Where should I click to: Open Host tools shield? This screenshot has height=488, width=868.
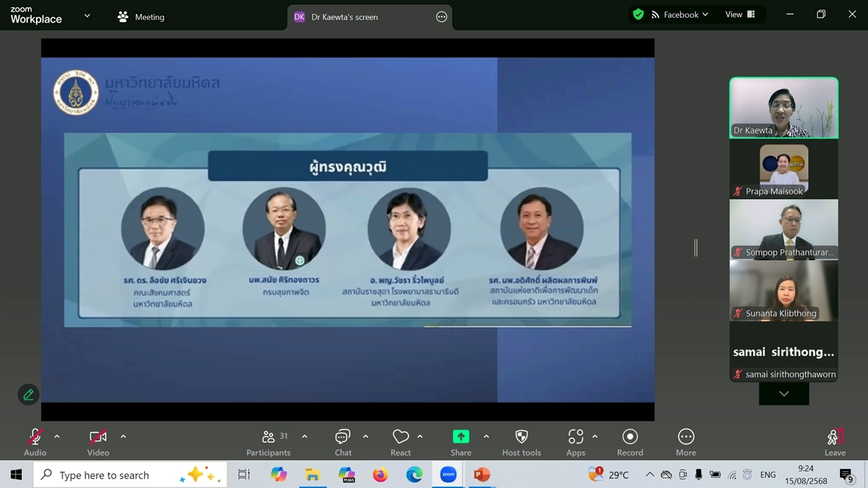[x=521, y=442]
